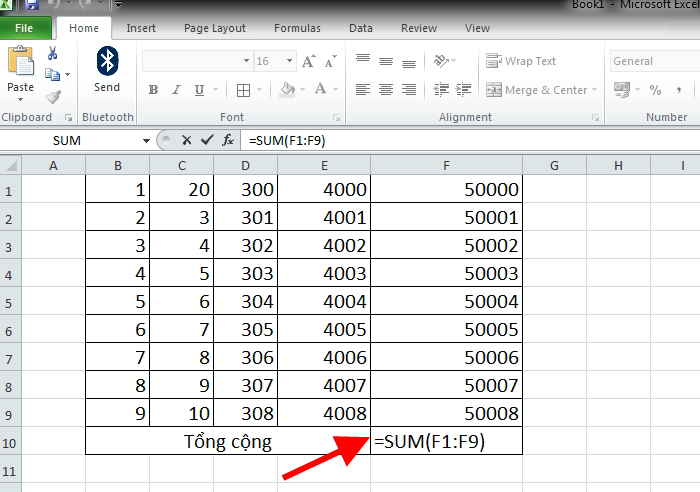Open Font Color dropdown arrow
The width and height of the screenshot is (700, 492).
tap(335, 90)
